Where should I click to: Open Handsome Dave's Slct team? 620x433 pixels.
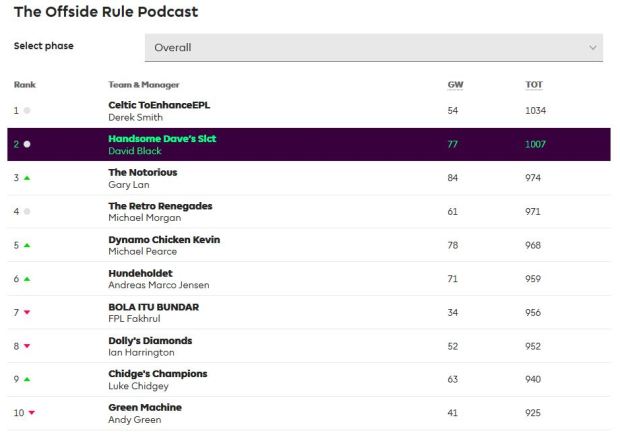(x=162, y=138)
